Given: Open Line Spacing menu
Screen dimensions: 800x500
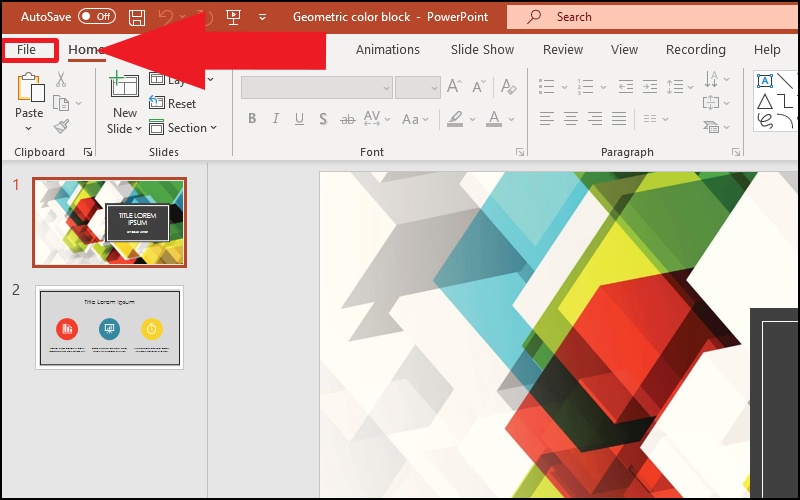Looking at the screenshot, I should (x=680, y=87).
